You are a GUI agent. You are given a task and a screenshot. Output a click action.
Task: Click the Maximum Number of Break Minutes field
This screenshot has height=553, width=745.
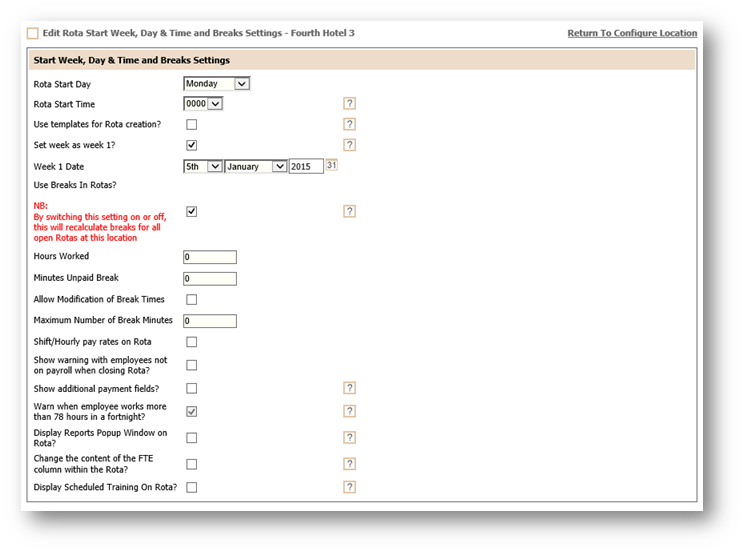click(210, 321)
